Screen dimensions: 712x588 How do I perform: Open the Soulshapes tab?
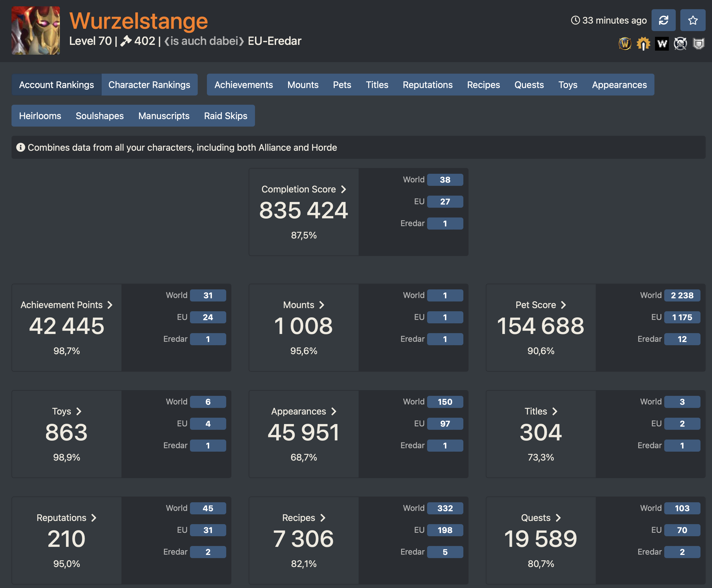[100, 116]
